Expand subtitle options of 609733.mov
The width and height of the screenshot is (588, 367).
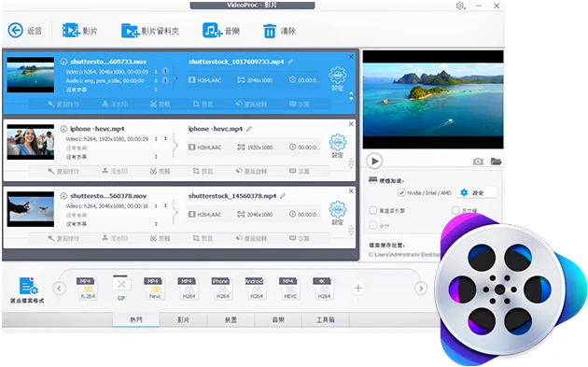[x=156, y=90]
